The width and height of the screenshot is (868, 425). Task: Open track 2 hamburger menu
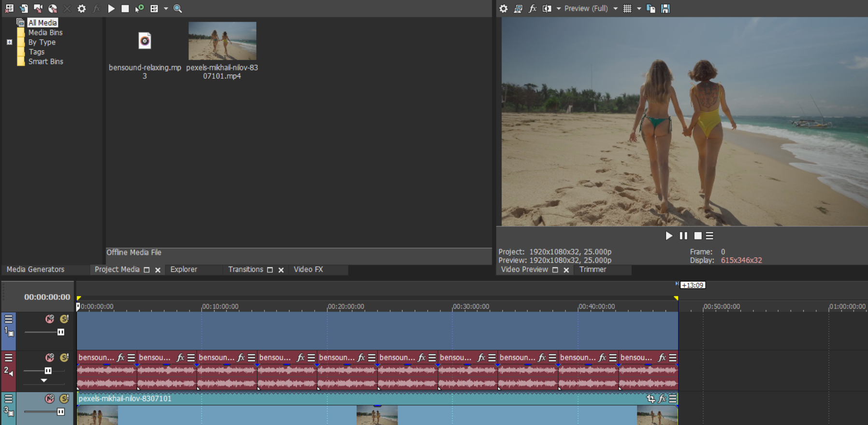point(9,357)
